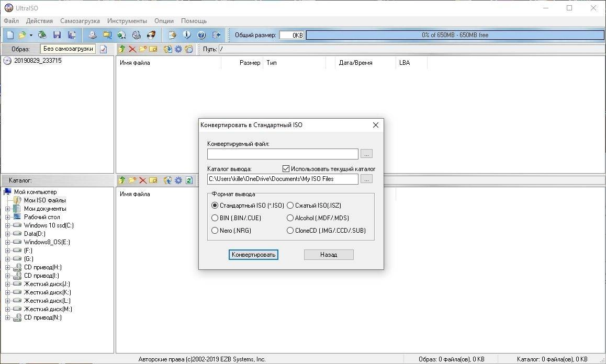This screenshot has width=606, height=364.
Task: Expand the Мои документы tree node
Action: (x=7, y=209)
